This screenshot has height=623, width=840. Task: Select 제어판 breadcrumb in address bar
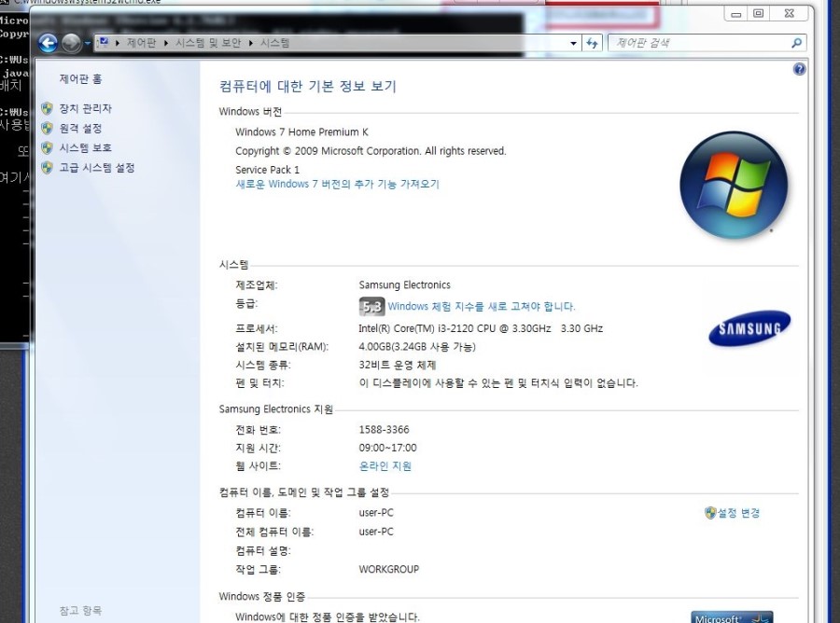(141, 43)
